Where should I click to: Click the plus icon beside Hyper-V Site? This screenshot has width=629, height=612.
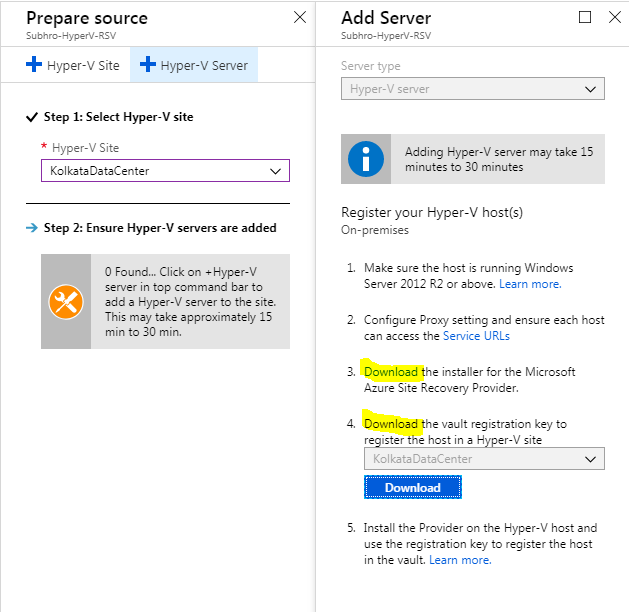tap(34, 64)
